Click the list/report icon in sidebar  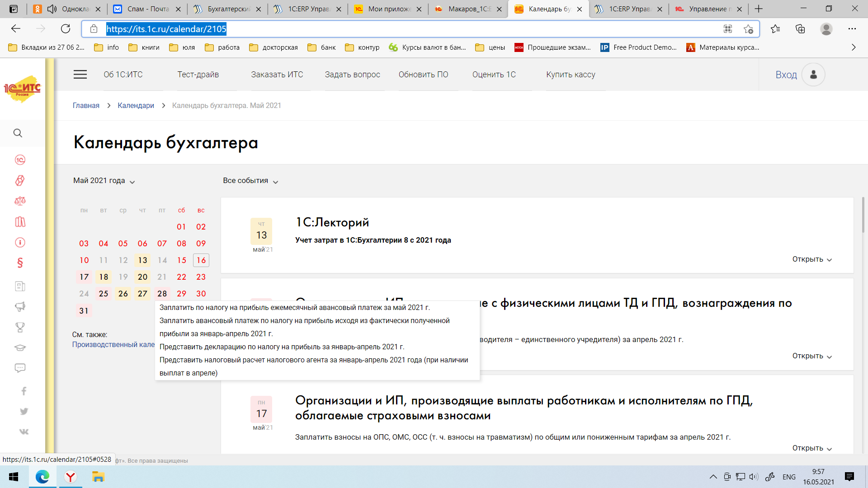coord(20,286)
